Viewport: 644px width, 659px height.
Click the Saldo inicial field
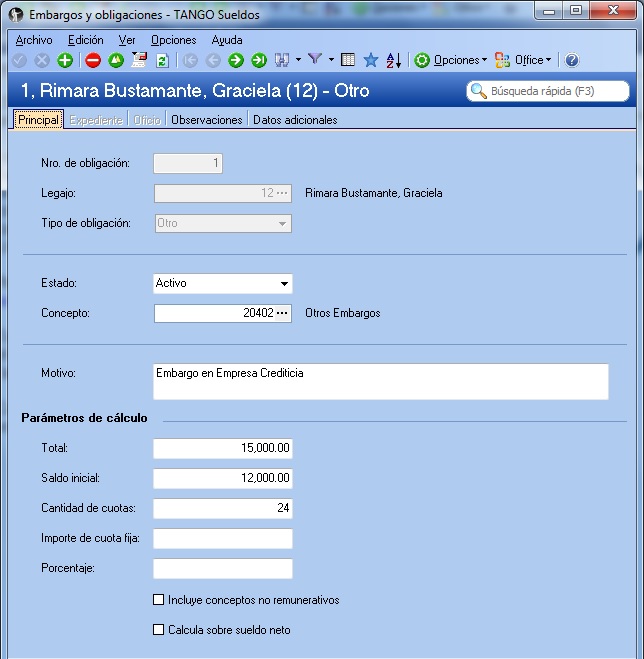coord(223,479)
